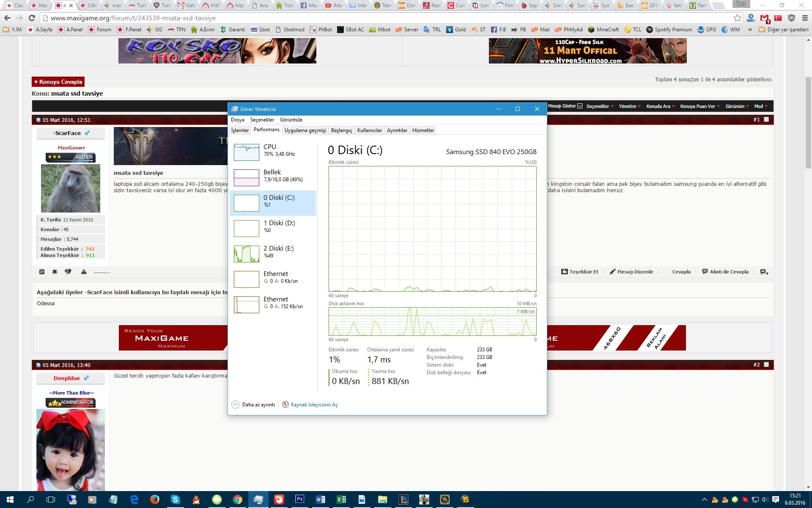Open the Dosya menu in Task Manager
The image size is (812, 508).
tap(238, 120)
